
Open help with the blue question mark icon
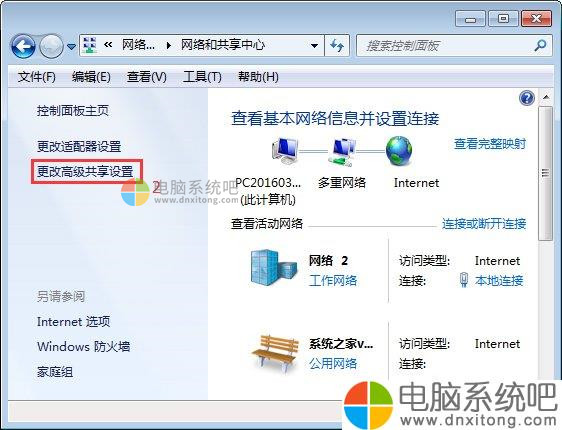pos(527,98)
